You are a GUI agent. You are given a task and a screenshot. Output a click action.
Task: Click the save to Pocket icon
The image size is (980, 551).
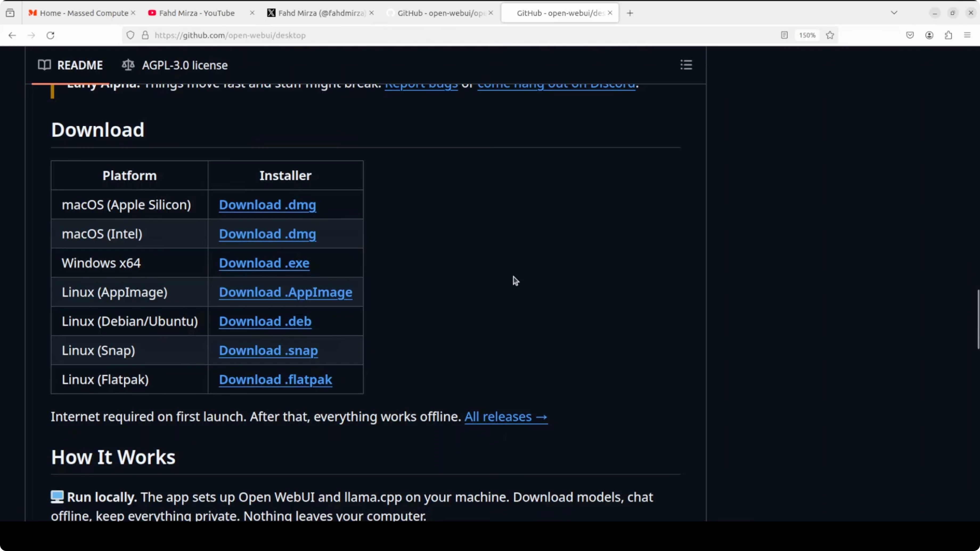coord(910,35)
